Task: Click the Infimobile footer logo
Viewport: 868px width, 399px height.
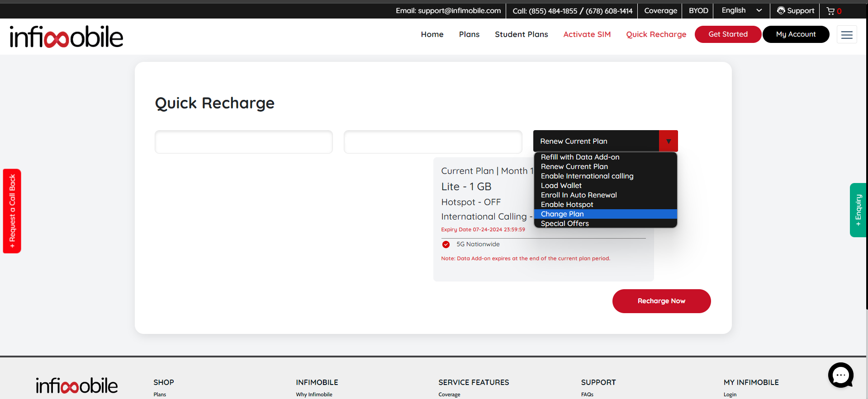Action: tap(77, 386)
